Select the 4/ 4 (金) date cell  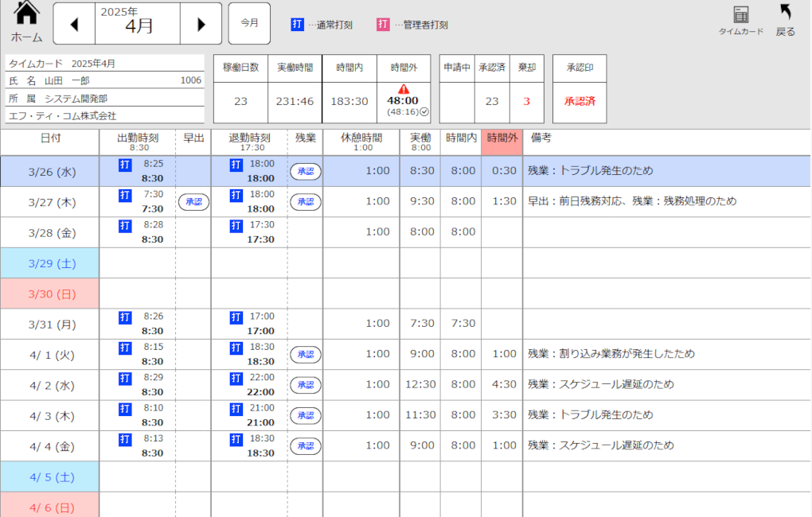49,447
